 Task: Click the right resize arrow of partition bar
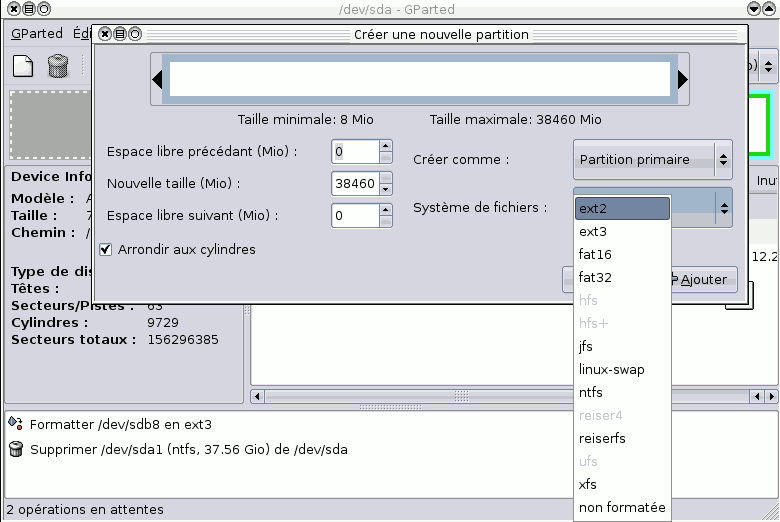[x=683, y=79]
